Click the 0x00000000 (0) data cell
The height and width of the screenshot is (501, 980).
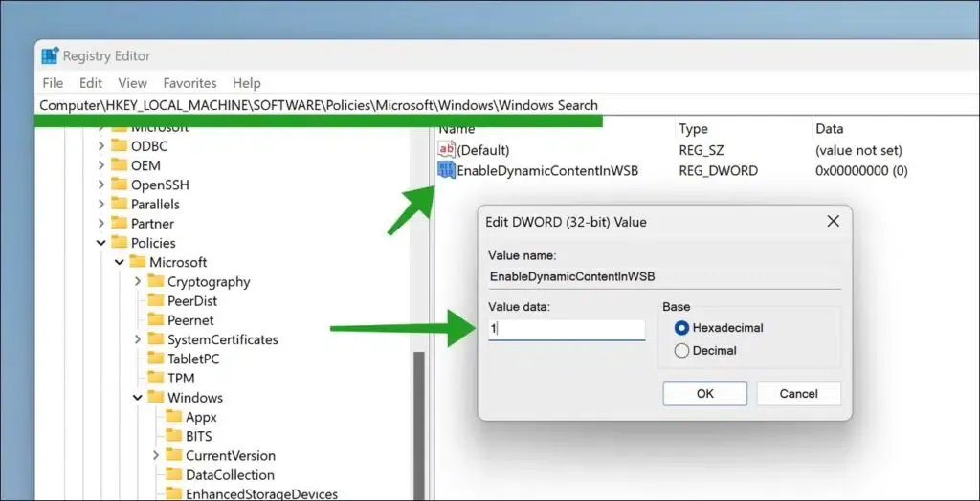click(x=861, y=170)
